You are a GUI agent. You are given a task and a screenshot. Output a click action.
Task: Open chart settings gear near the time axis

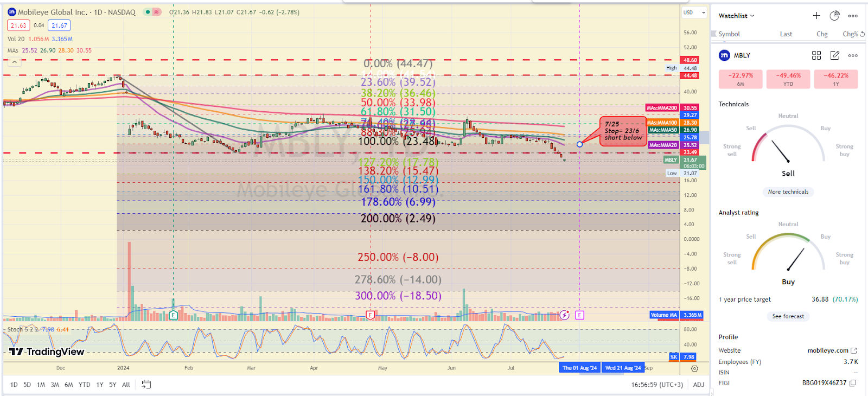pyautogui.click(x=695, y=368)
